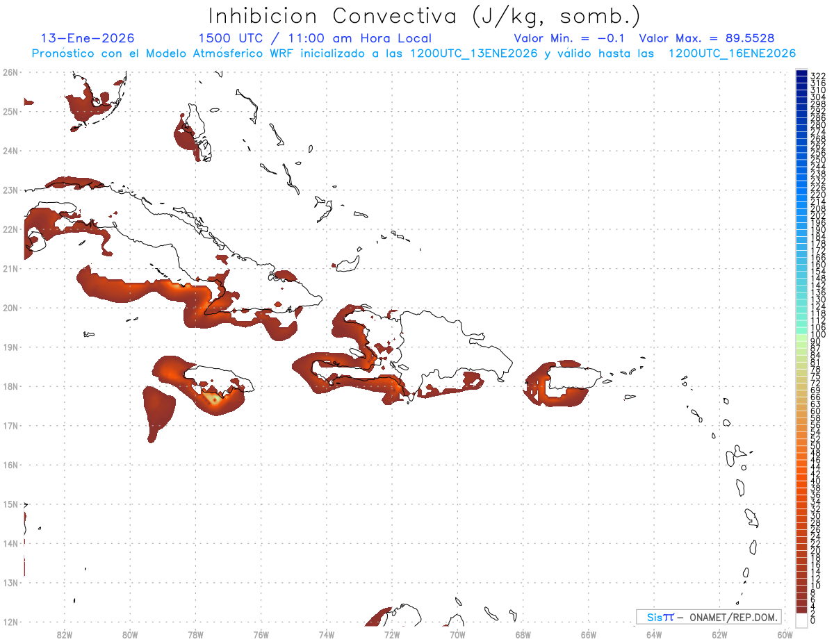
Task: Click the "14N" latitude label
Action: pyautogui.click(x=10, y=543)
